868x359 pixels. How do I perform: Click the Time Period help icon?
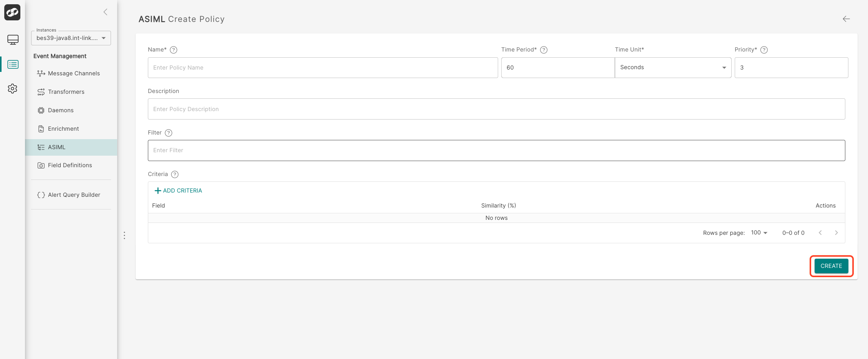click(x=544, y=50)
